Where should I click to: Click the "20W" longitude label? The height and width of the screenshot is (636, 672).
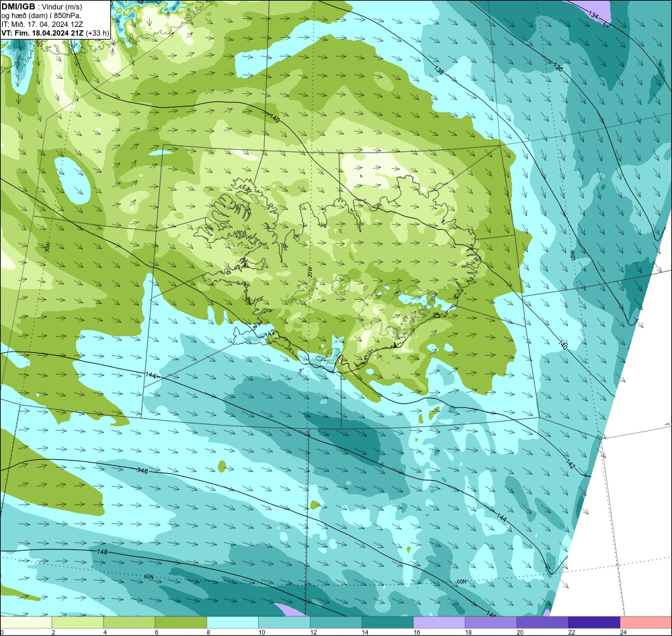click(x=309, y=272)
